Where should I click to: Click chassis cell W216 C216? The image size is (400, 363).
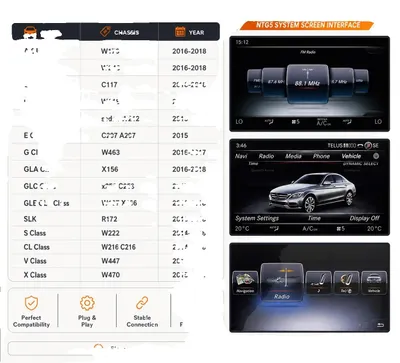[118, 247]
